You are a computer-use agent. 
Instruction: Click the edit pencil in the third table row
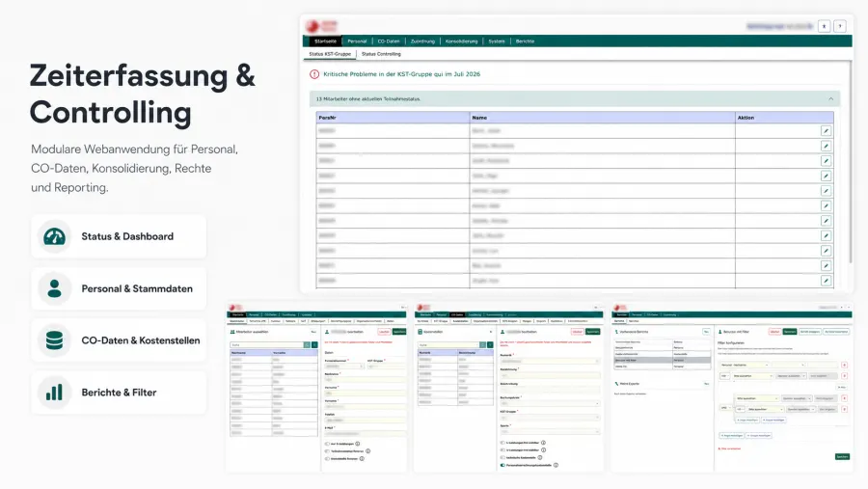pyautogui.click(x=826, y=161)
